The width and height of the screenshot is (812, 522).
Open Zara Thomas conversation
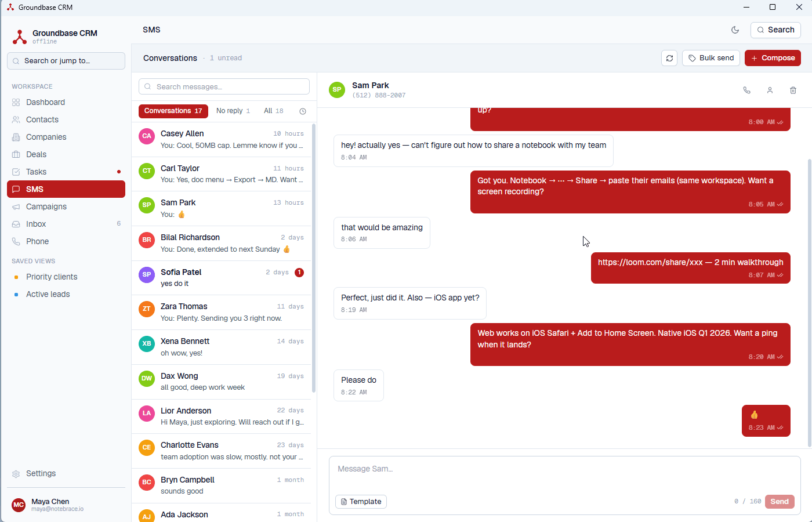(222, 313)
